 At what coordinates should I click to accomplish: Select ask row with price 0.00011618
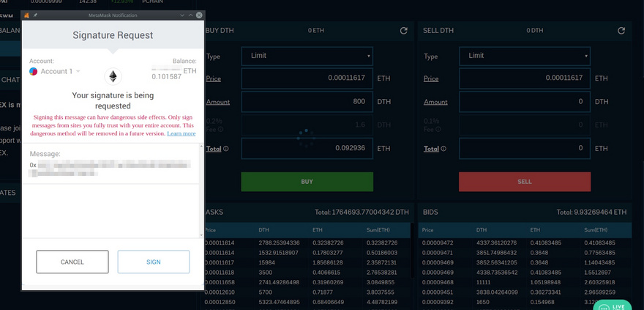pyautogui.click(x=307, y=272)
